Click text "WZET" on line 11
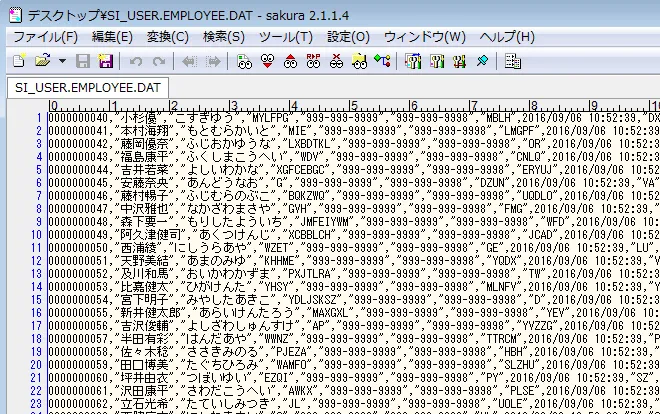The height and width of the screenshot is (414, 660). click(276, 248)
